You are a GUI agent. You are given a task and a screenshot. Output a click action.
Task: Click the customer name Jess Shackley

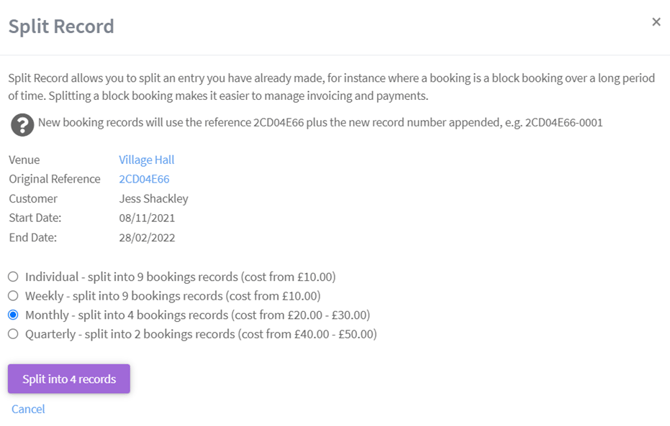[153, 199]
